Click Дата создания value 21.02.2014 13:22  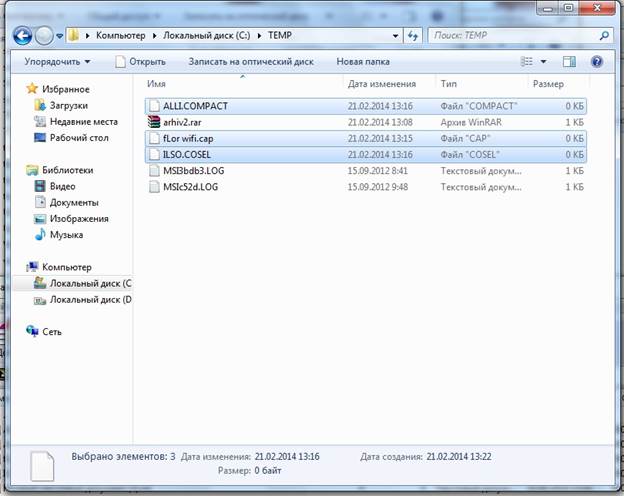tap(458, 457)
